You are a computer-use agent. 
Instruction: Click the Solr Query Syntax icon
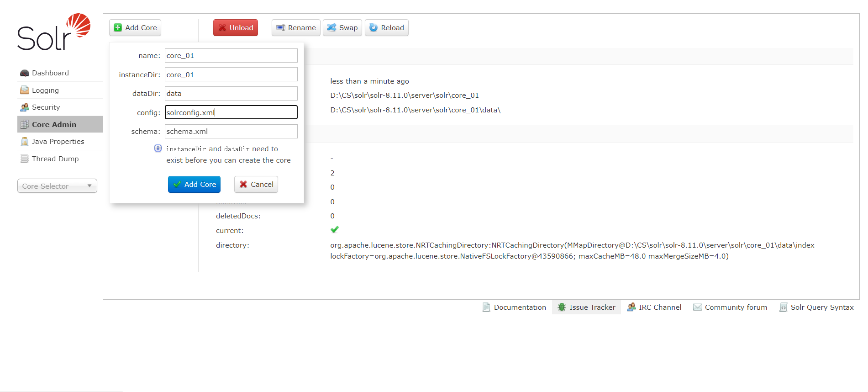(783, 307)
